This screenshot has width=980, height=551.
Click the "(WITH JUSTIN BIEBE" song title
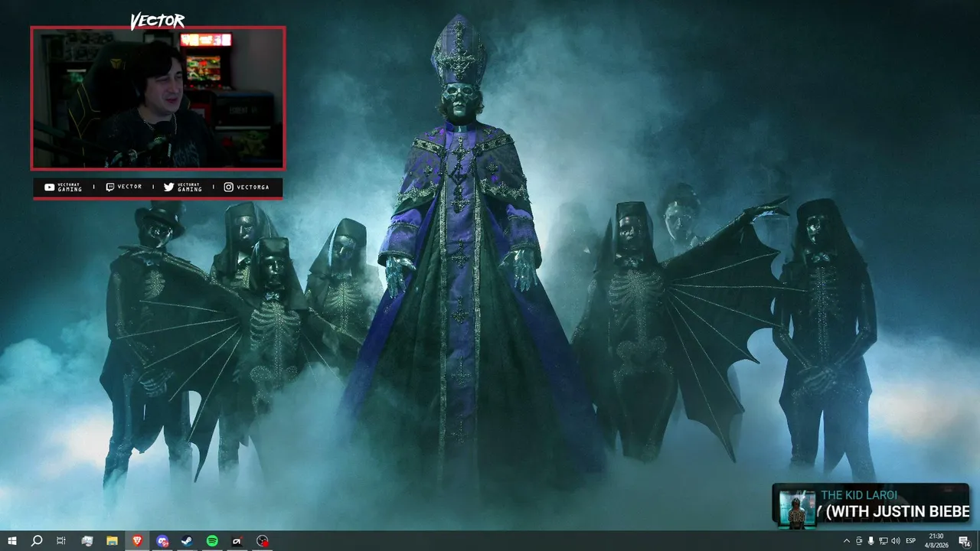[899, 512]
